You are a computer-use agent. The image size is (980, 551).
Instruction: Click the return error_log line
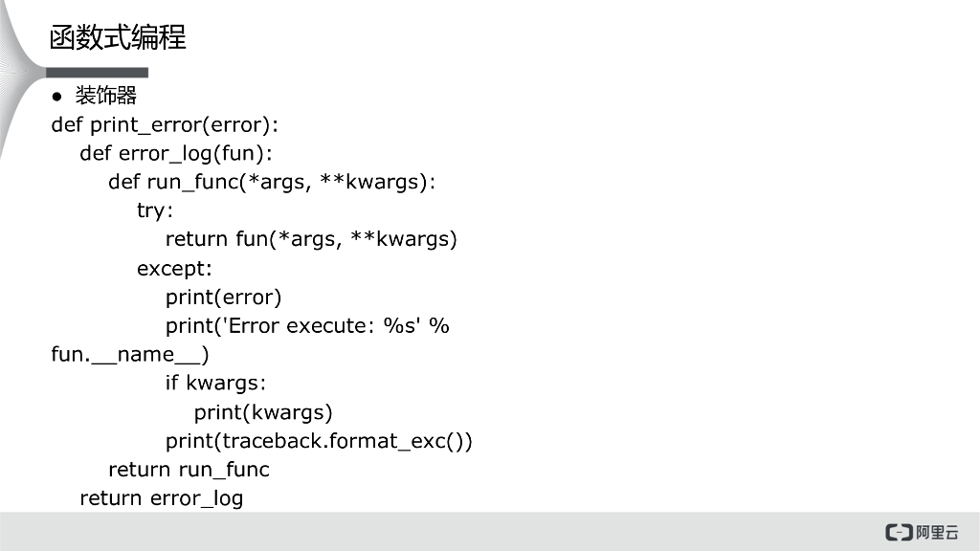pos(161,498)
